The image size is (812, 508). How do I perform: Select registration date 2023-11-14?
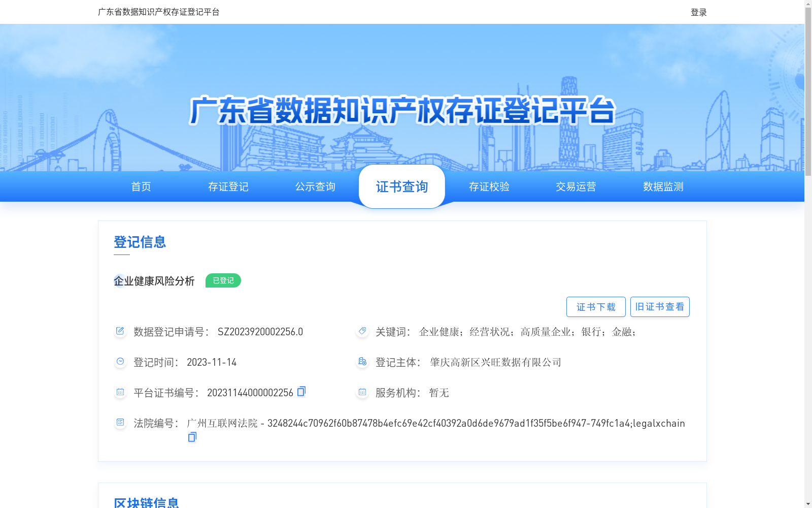coord(212,362)
